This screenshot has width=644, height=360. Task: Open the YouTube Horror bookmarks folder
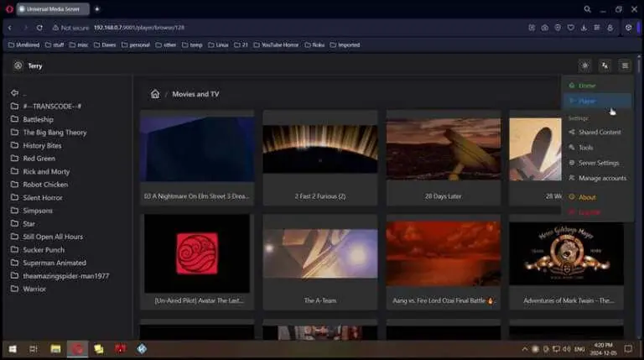point(276,44)
